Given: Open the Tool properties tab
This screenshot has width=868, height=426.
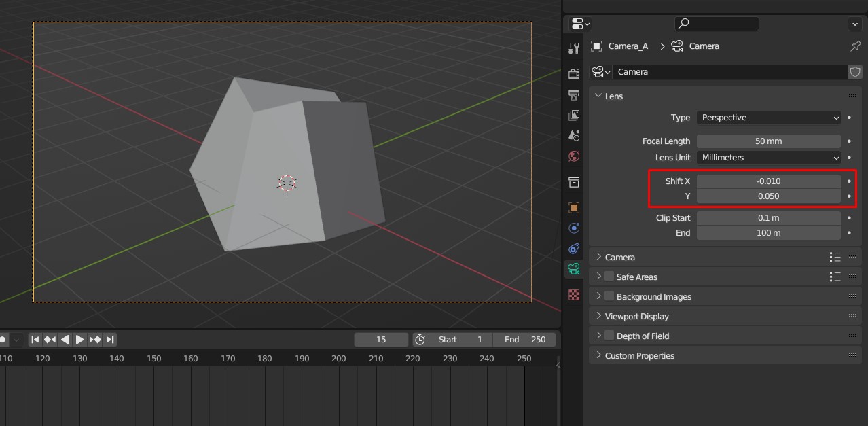Looking at the screenshot, I should tap(574, 49).
